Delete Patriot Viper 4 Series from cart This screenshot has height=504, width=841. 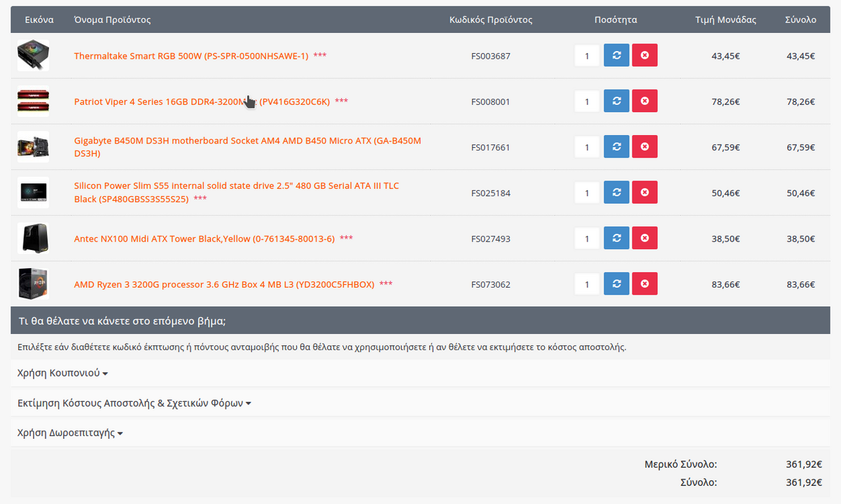(644, 101)
